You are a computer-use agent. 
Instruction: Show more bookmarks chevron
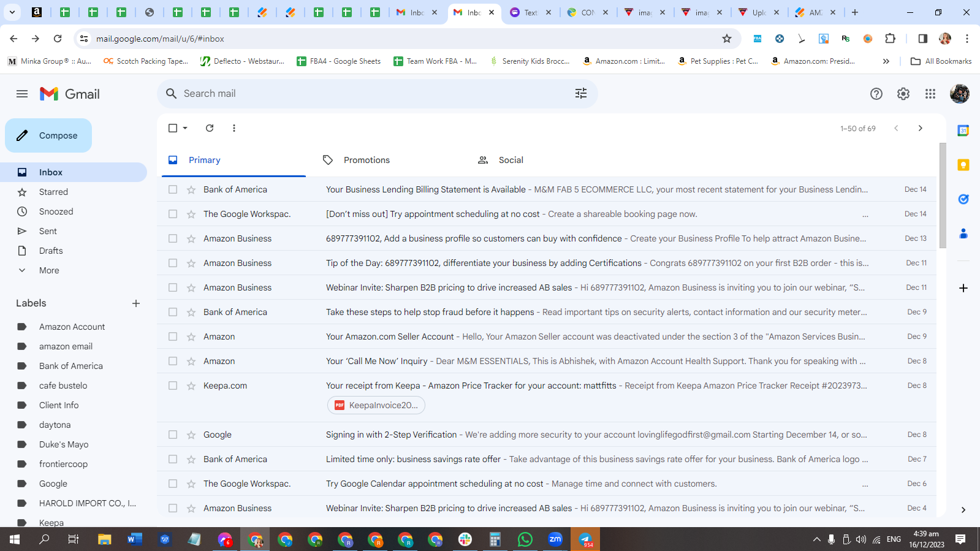coord(886,61)
